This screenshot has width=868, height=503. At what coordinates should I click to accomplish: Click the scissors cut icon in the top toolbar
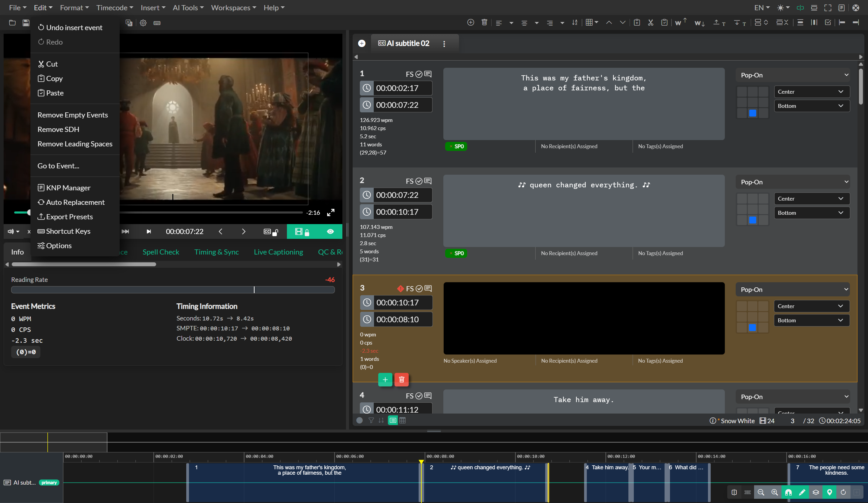pos(650,22)
